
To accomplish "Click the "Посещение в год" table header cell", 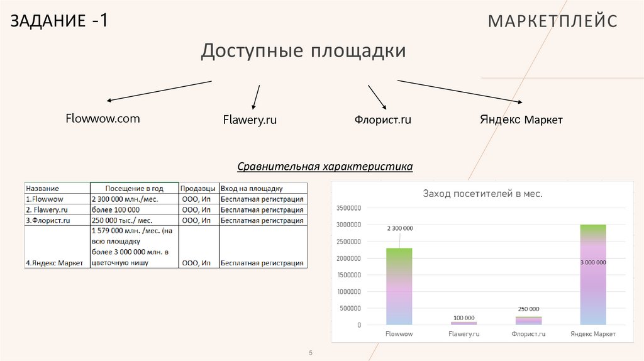I will tap(135, 188).
